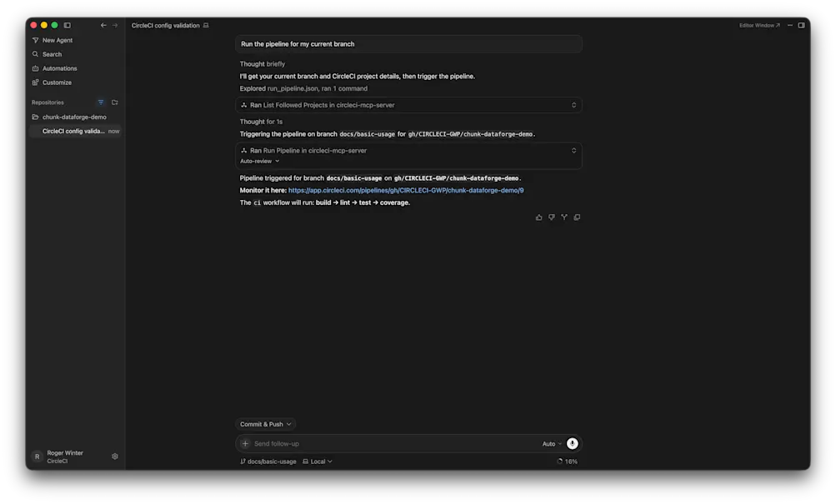
Task: Click the plus attach icon in input
Action: [x=245, y=444]
